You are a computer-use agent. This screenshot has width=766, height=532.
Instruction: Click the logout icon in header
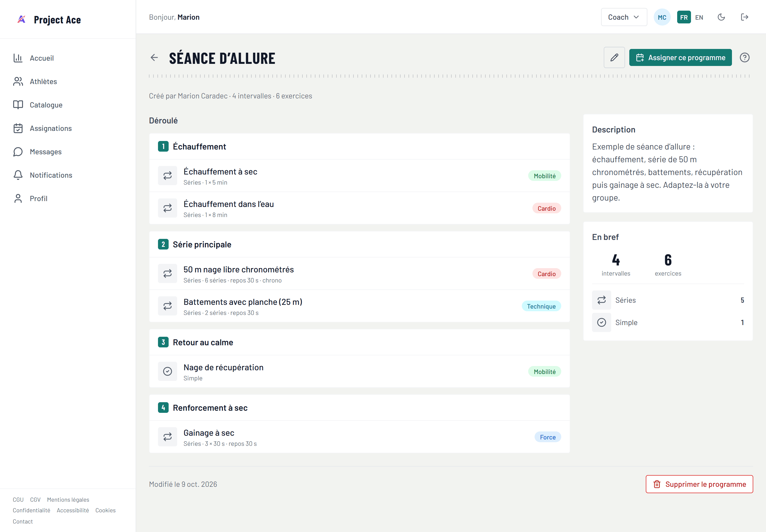point(744,17)
